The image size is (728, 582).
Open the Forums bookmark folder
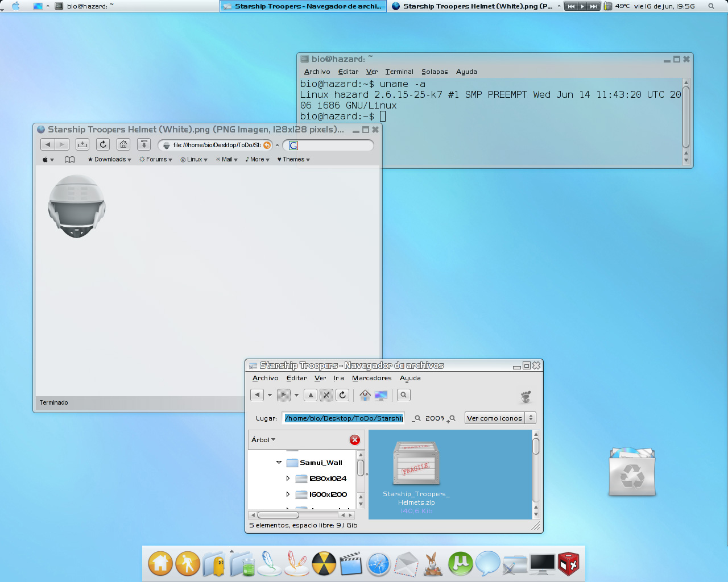(156, 160)
